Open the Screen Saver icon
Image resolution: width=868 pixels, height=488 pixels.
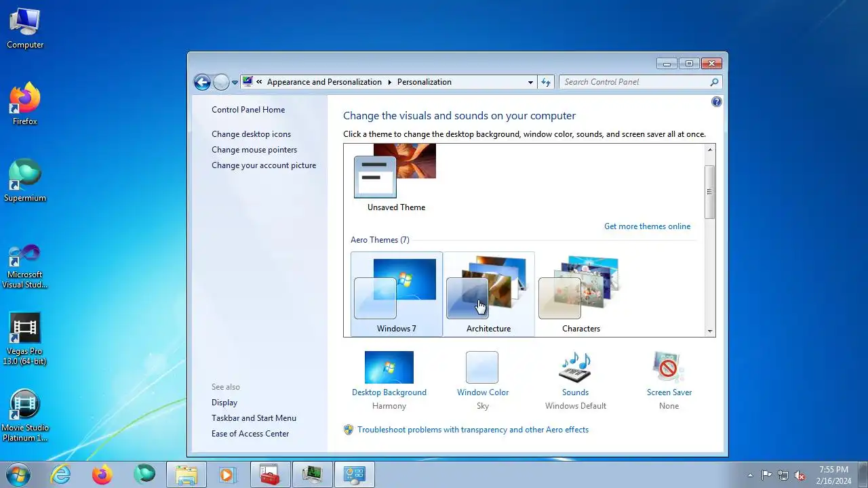pyautogui.click(x=669, y=367)
